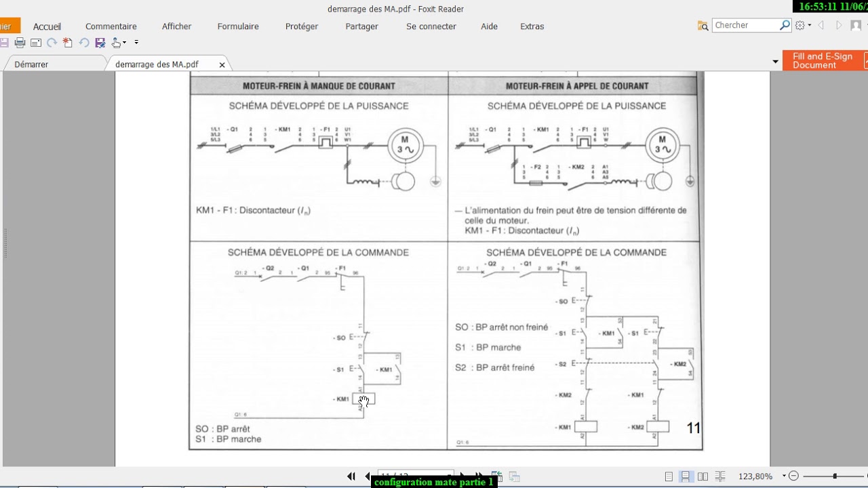Click the previous search result arrow

(x=822, y=25)
